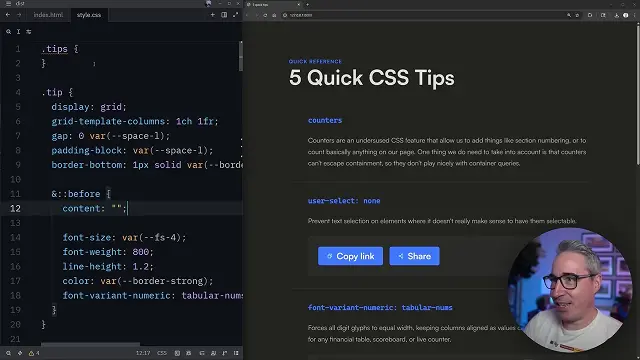Click the QUICK REFERENCE label

coord(315,62)
